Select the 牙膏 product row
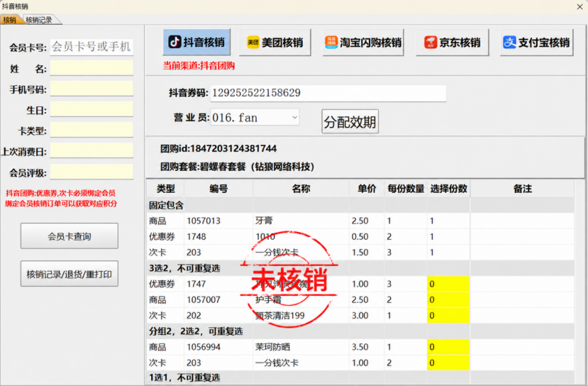The width and height of the screenshot is (588, 386). pos(360,221)
